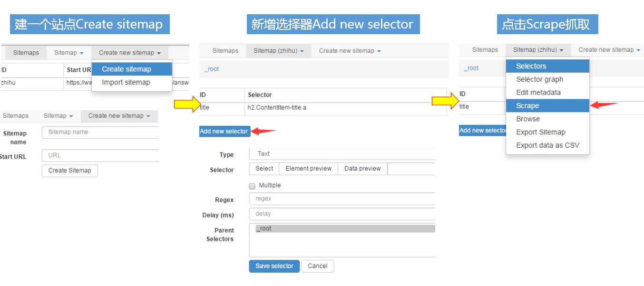
Task: Open the Type dropdown showing Text
Action: point(342,154)
